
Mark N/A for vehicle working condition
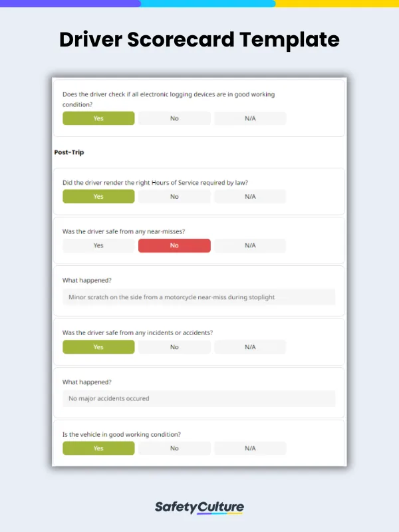point(250,448)
